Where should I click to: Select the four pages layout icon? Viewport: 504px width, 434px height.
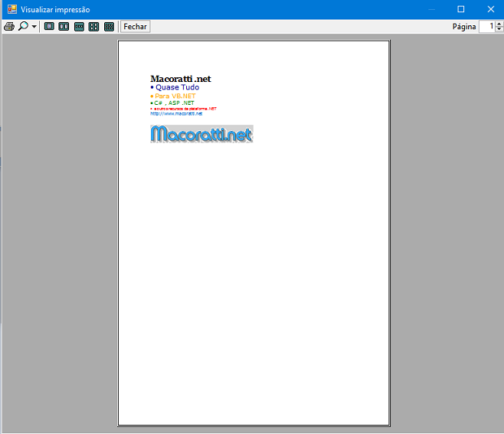94,27
